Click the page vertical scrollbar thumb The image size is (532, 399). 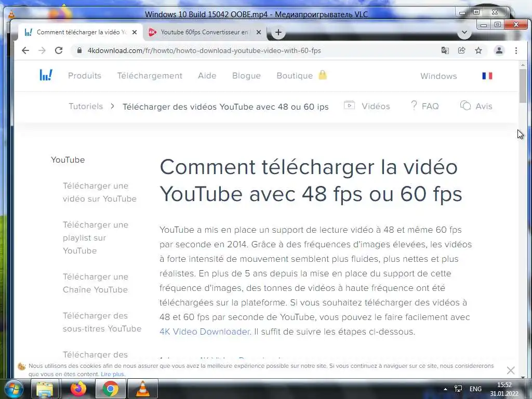tap(523, 86)
